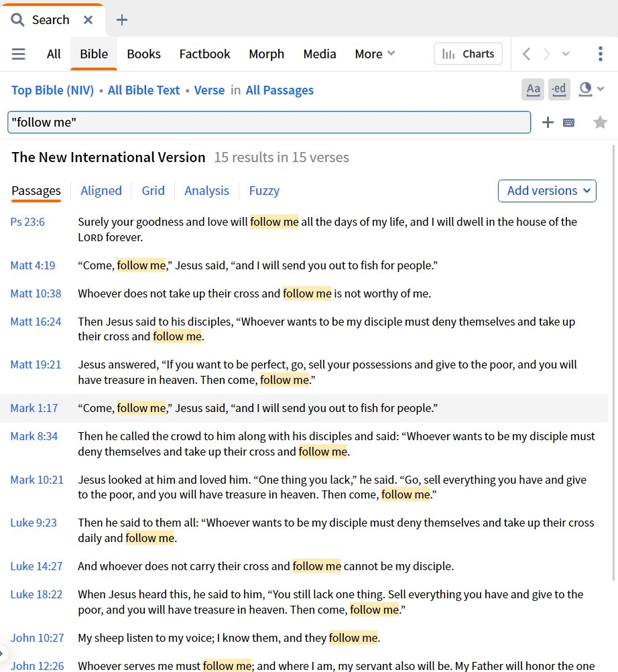The width and height of the screenshot is (618, 672).
Task: Open the Add versions dropdown
Action: coord(546,190)
